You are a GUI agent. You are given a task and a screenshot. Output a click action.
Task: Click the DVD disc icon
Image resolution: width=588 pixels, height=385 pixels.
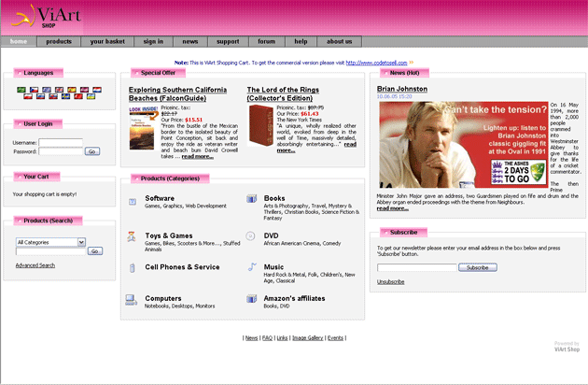click(x=250, y=235)
